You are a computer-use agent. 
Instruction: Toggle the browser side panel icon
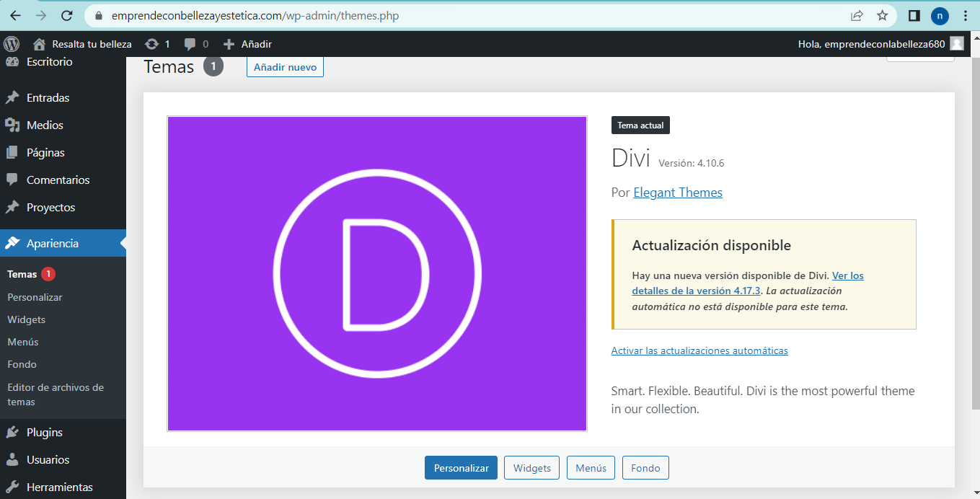(x=914, y=15)
